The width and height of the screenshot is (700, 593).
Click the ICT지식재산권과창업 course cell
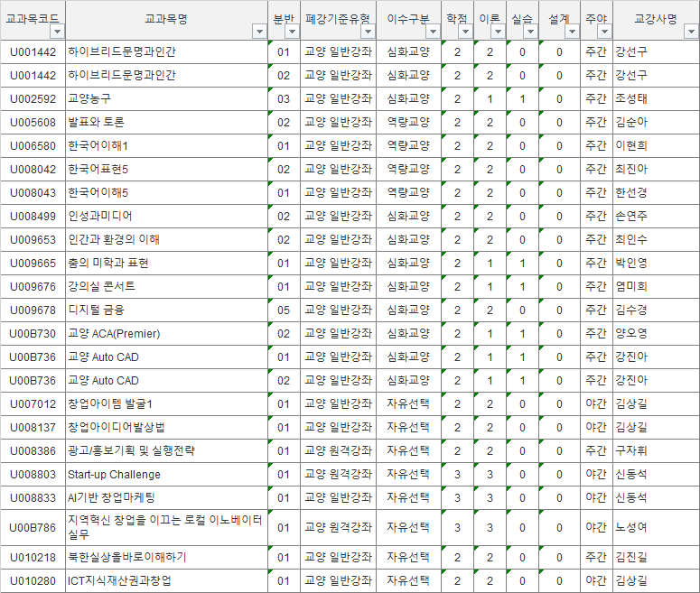click(119, 580)
